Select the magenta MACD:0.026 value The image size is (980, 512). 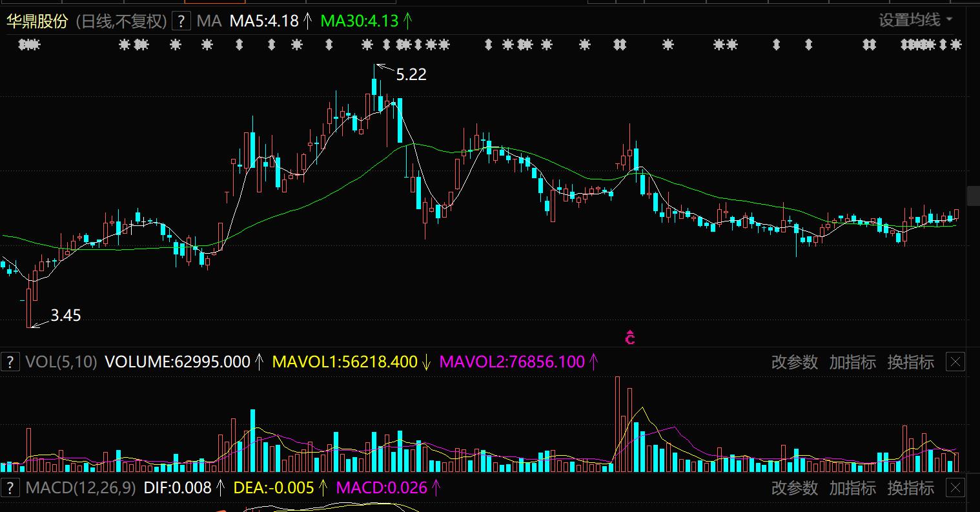point(382,487)
